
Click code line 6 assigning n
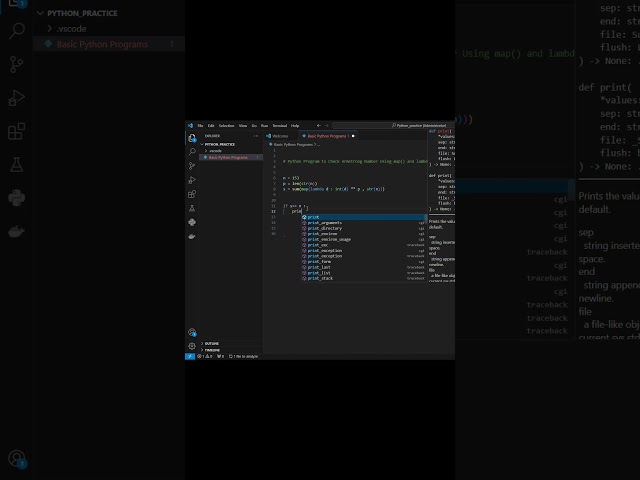coord(291,178)
